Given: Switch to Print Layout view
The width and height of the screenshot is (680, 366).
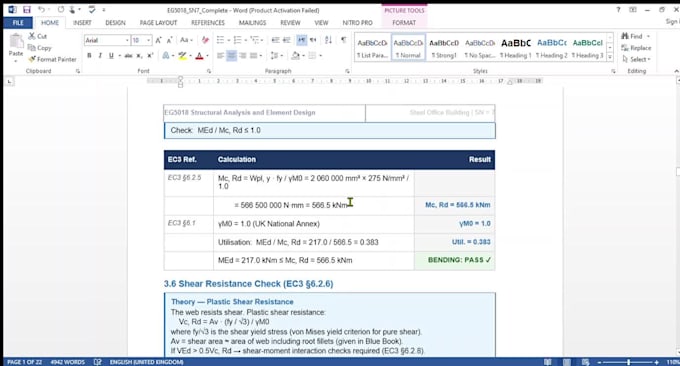Looking at the screenshot, I should click(567, 362).
